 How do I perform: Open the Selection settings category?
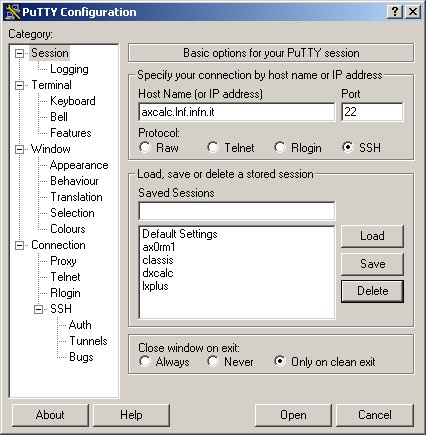(72, 213)
